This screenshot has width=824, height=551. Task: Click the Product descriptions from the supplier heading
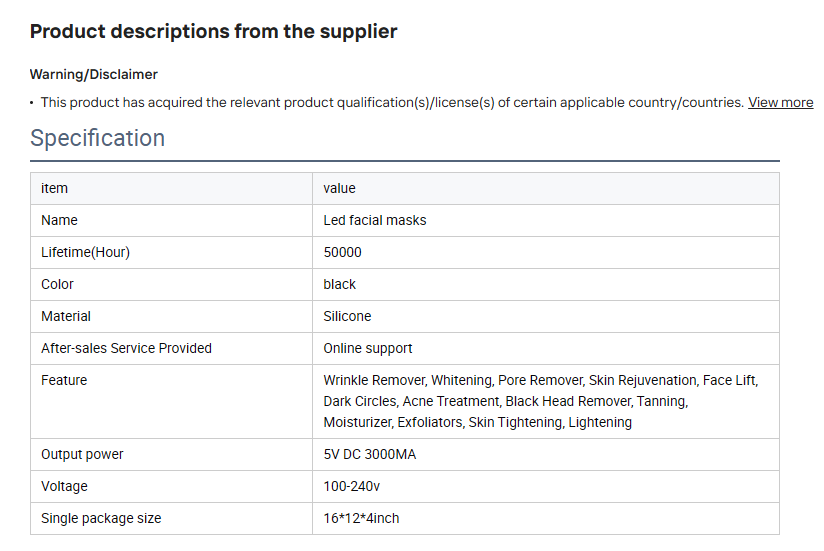coord(213,32)
